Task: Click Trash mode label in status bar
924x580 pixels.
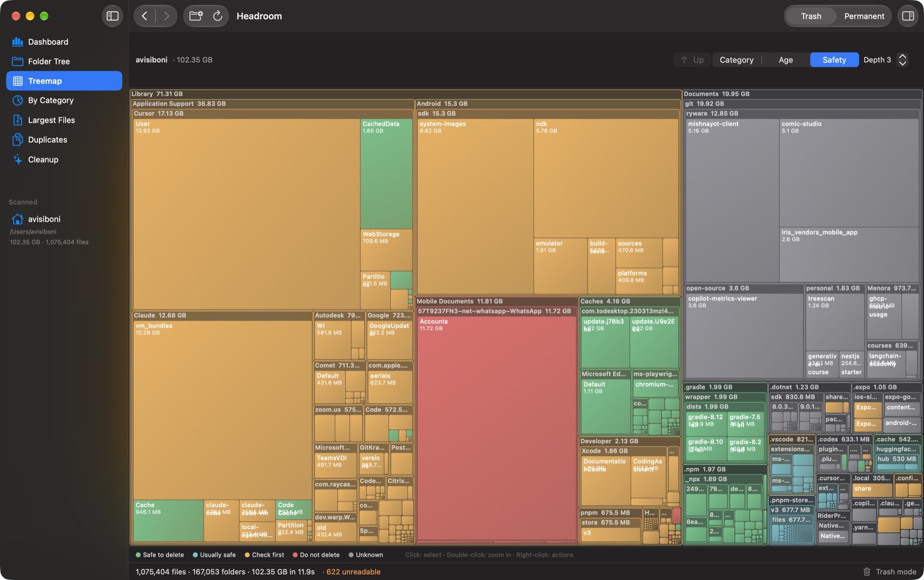Action: coord(896,572)
